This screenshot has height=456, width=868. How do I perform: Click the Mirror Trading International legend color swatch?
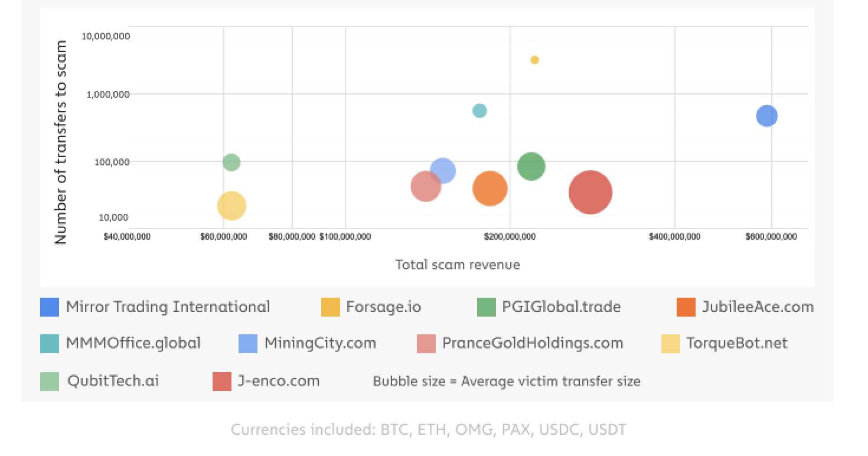pyautogui.click(x=50, y=307)
